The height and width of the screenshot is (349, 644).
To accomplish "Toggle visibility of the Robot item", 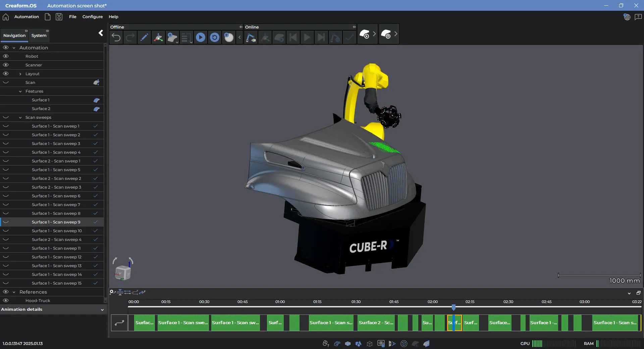I will 6,56.
